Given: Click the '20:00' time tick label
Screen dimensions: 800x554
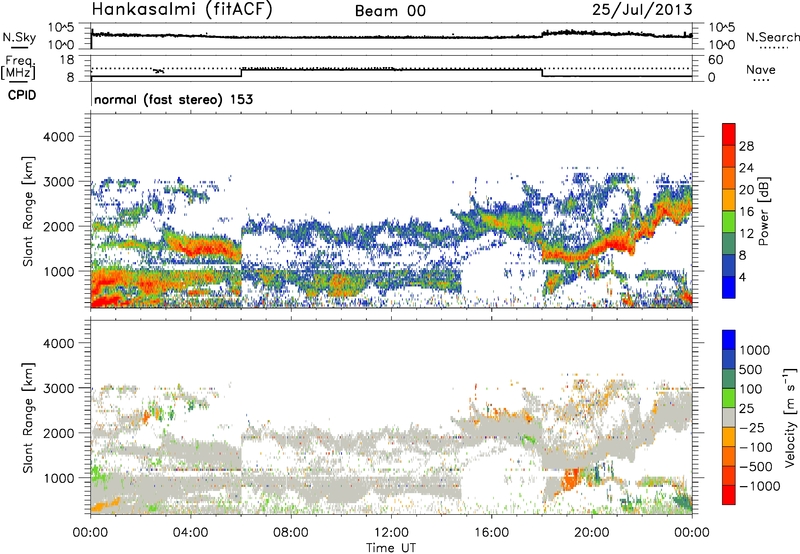Looking at the screenshot, I should coord(591,533).
